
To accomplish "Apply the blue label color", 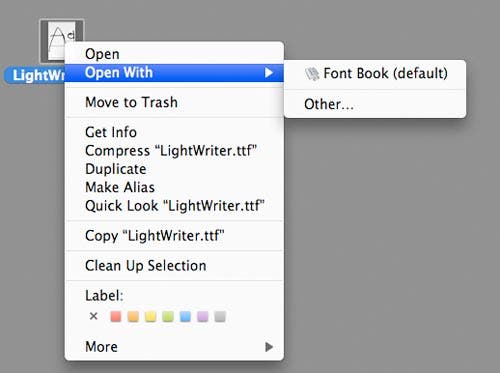I will [x=185, y=316].
